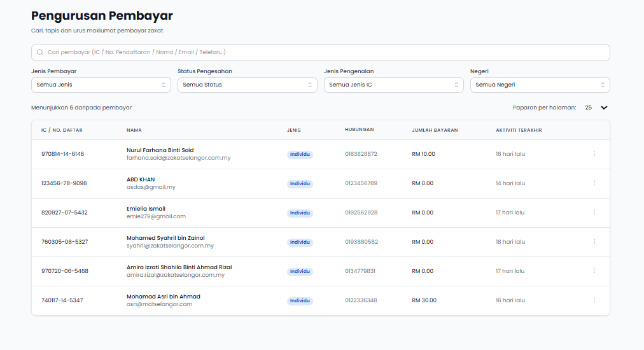Open the Jenis Pengenalan dropdown
The image size is (644, 350).
[x=393, y=85]
